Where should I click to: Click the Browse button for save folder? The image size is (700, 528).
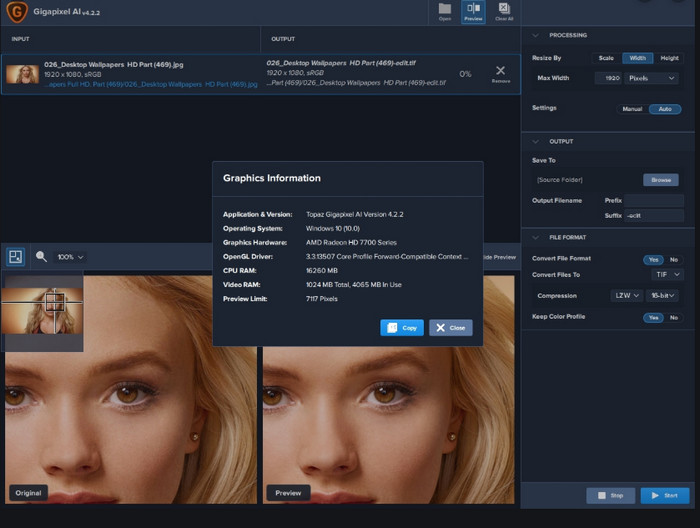coord(660,180)
